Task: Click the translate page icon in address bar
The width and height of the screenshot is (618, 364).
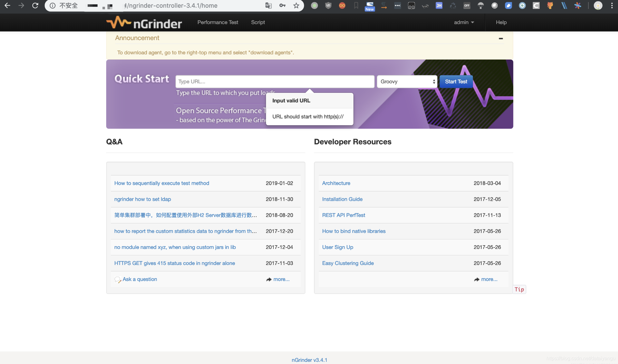Action: tap(269, 6)
